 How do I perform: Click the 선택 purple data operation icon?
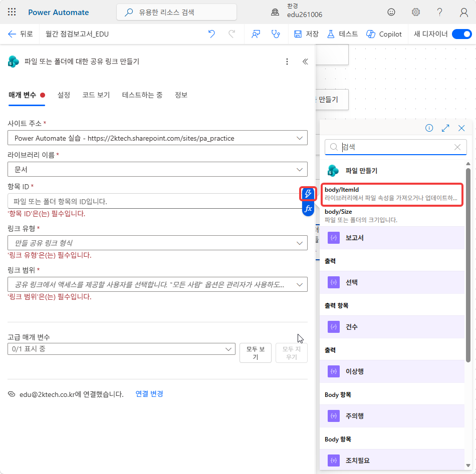(x=334, y=282)
